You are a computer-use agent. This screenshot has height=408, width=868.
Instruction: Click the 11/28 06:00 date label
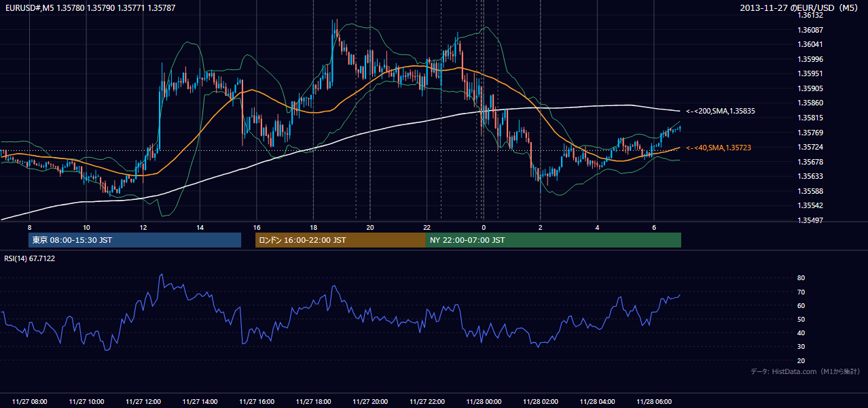653,402
